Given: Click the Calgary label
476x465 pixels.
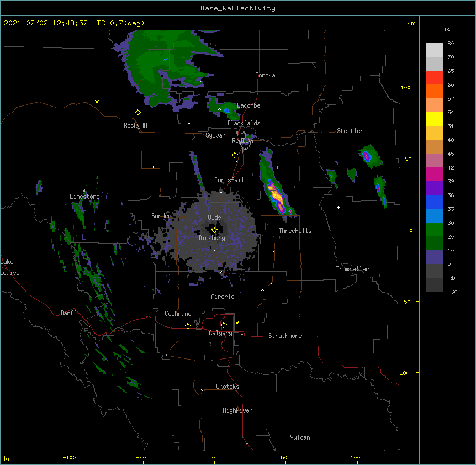Looking at the screenshot, I should tap(220, 333).
